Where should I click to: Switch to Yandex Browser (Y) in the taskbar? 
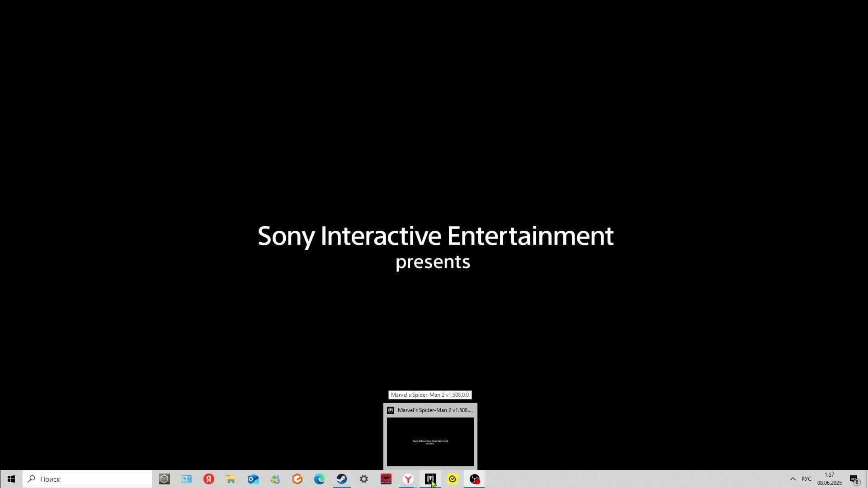[408, 479]
